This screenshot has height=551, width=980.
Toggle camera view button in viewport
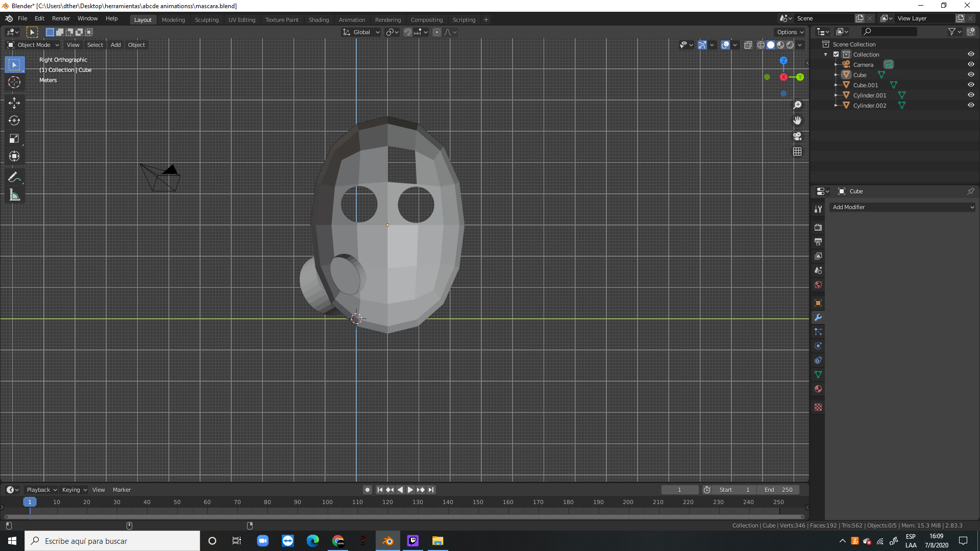coord(797,136)
